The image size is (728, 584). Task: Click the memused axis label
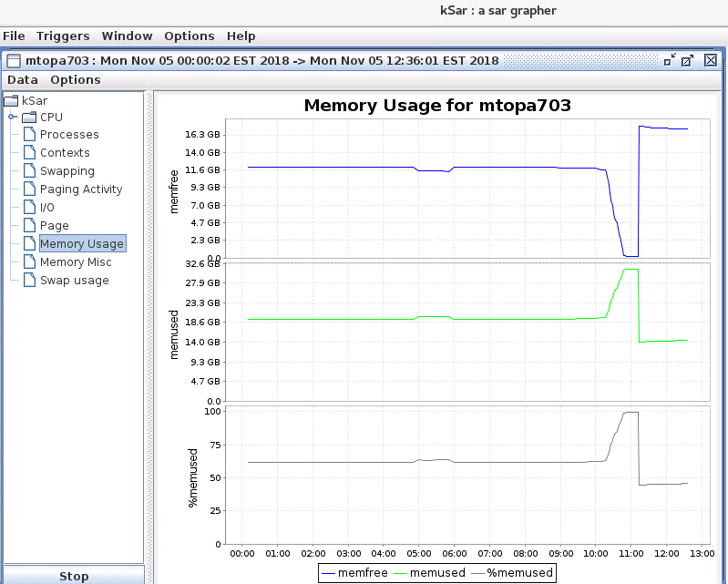[174, 334]
